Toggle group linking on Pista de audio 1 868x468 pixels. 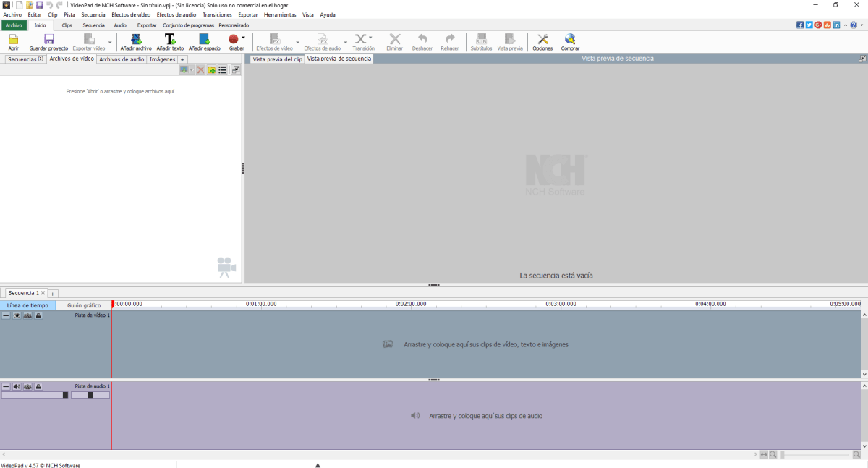(x=27, y=387)
